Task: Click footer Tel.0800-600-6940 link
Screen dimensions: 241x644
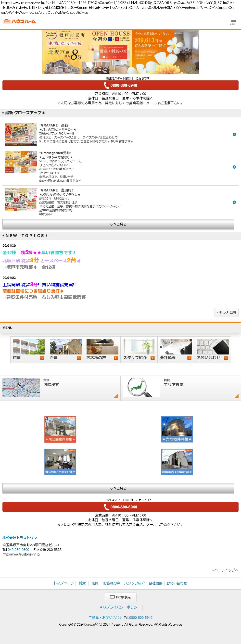Action: pyautogui.click(x=141, y=617)
